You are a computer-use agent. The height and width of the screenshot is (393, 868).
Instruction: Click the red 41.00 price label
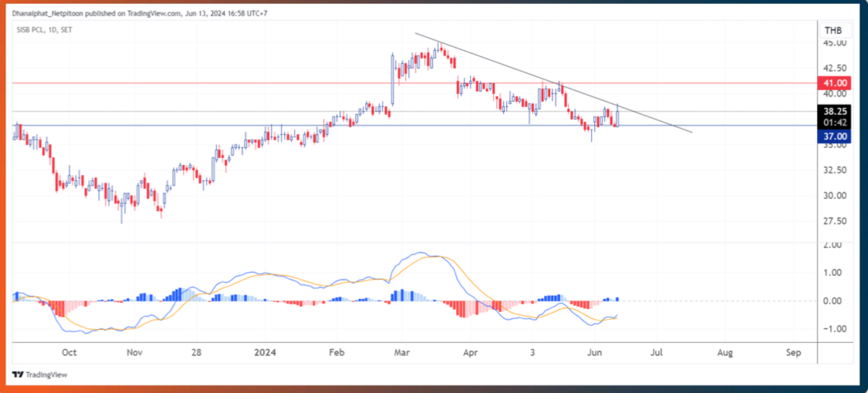coord(836,83)
